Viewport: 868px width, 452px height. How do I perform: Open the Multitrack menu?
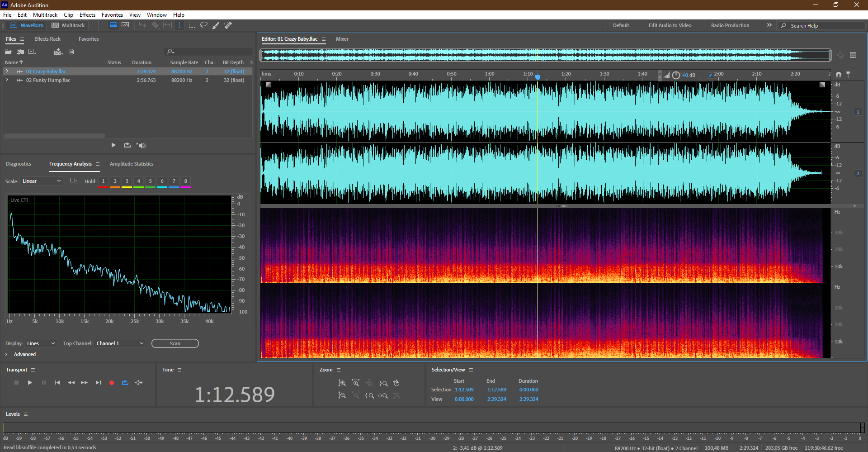tap(45, 15)
